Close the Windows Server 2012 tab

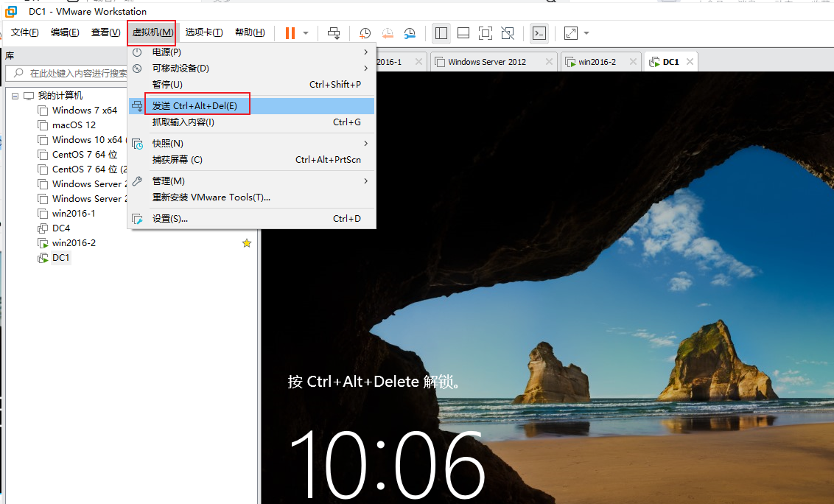549,62
